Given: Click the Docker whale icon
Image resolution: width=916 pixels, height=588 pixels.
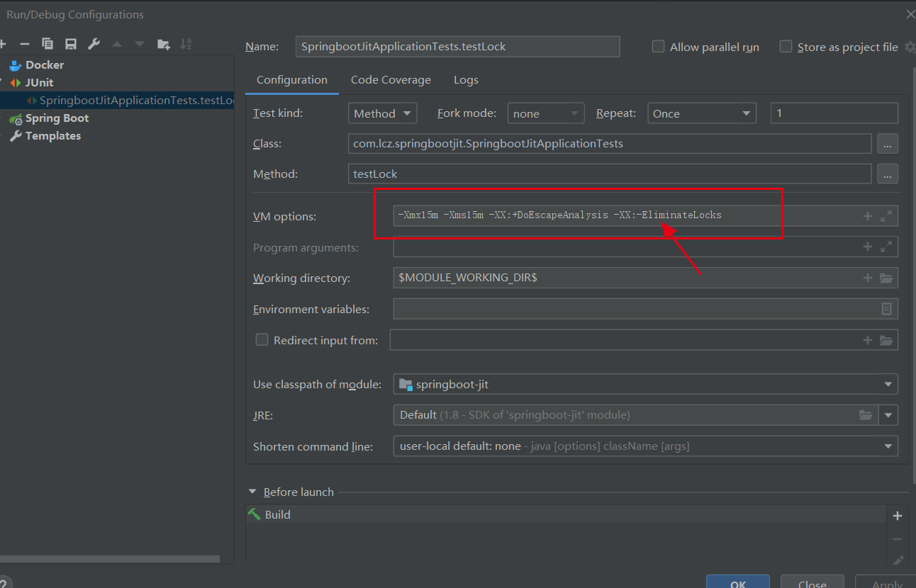Looking at the screenshot, I should pos(16,65).
